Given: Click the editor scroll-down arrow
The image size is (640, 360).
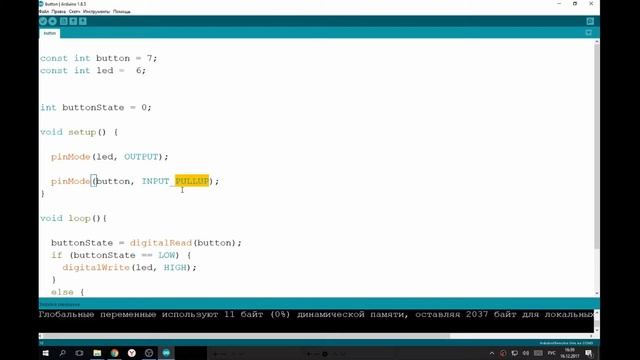Looking at the screenshot, I should (x=597, y=293).
